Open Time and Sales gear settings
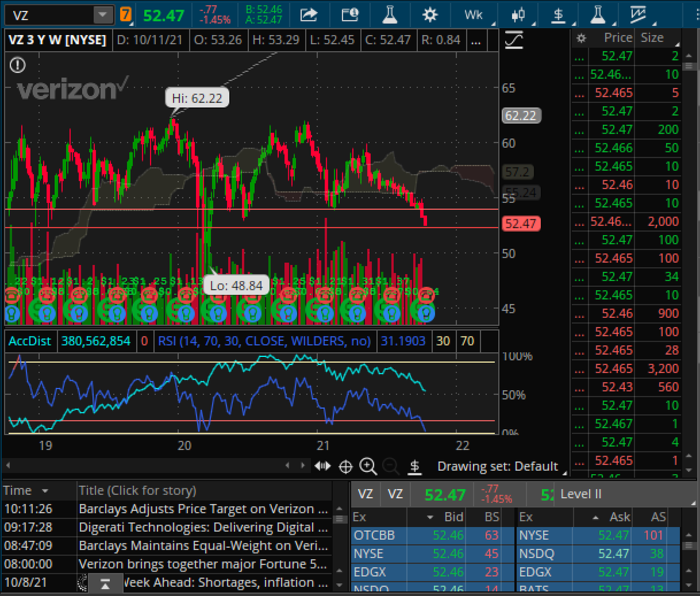 pyautogui.click(x=581, y=38)
